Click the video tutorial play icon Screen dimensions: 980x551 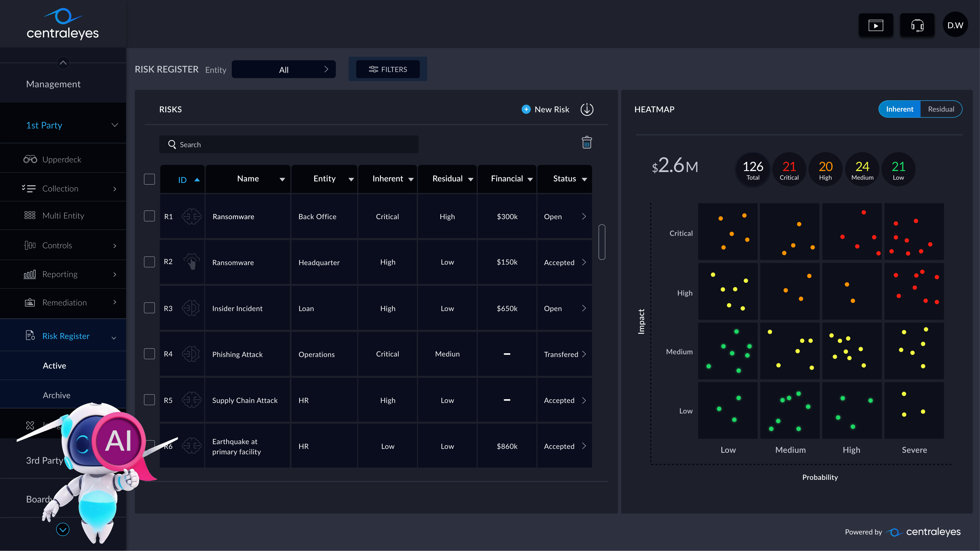[x=875, y=25]
